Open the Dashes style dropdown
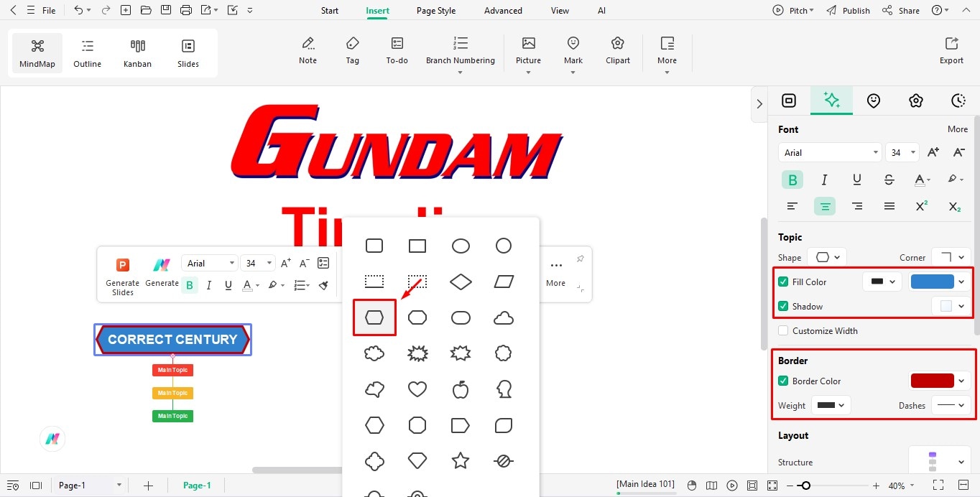This screenshot has height=497, width=980. tap(951, 405)
